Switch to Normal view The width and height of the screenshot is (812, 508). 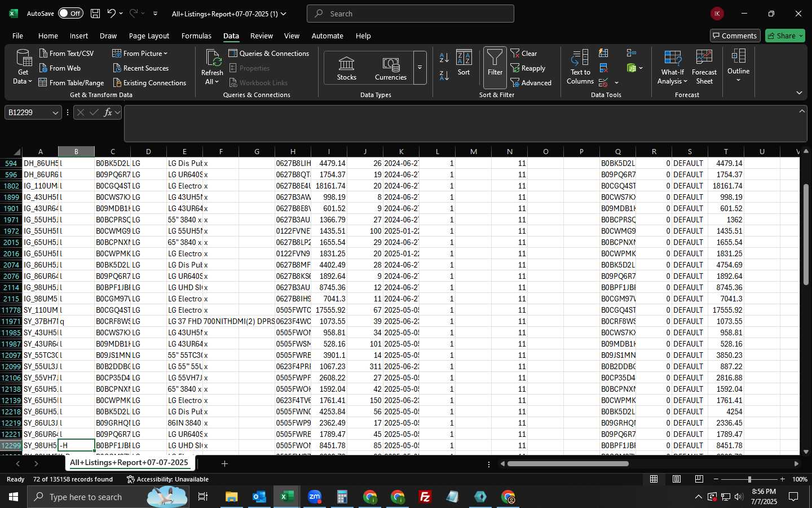[654, 479]
